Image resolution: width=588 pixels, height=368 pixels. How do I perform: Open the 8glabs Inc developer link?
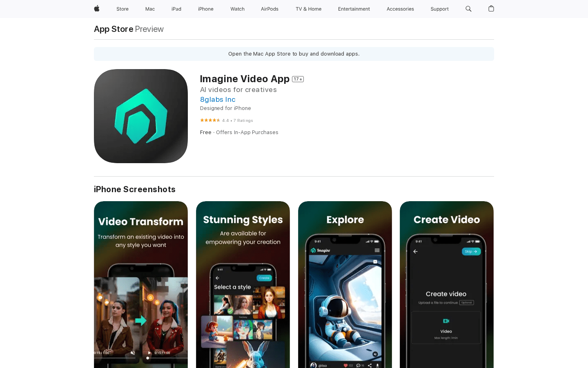(218, 99)
